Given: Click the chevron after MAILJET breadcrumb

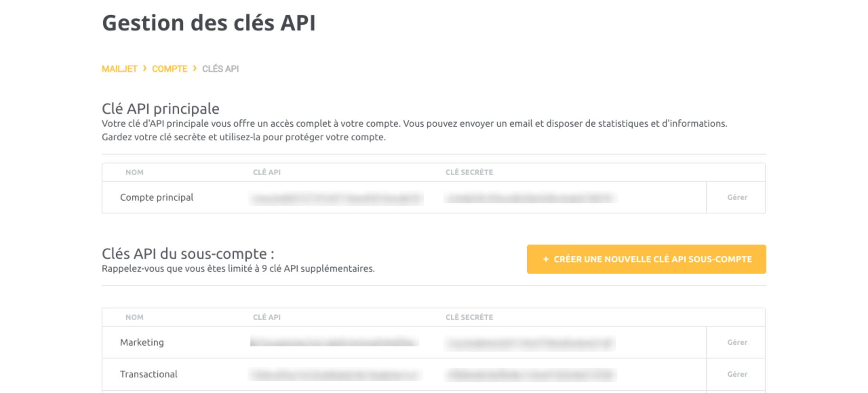Looking at the screenshot, I should [145, 68].
